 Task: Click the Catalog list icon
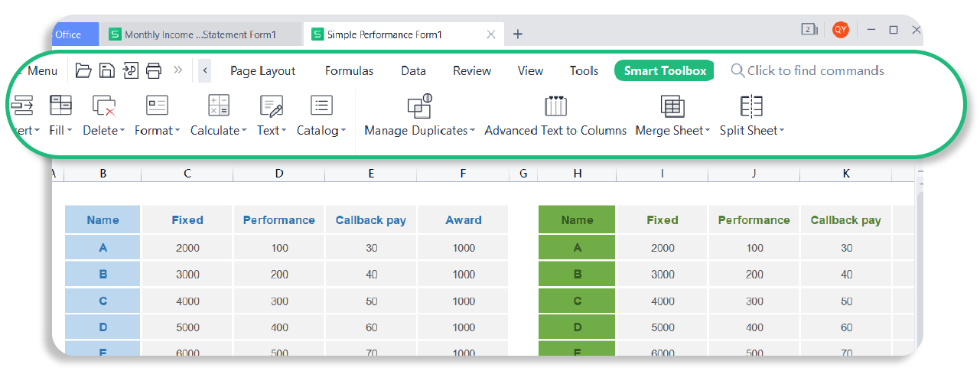click(321, 106)
